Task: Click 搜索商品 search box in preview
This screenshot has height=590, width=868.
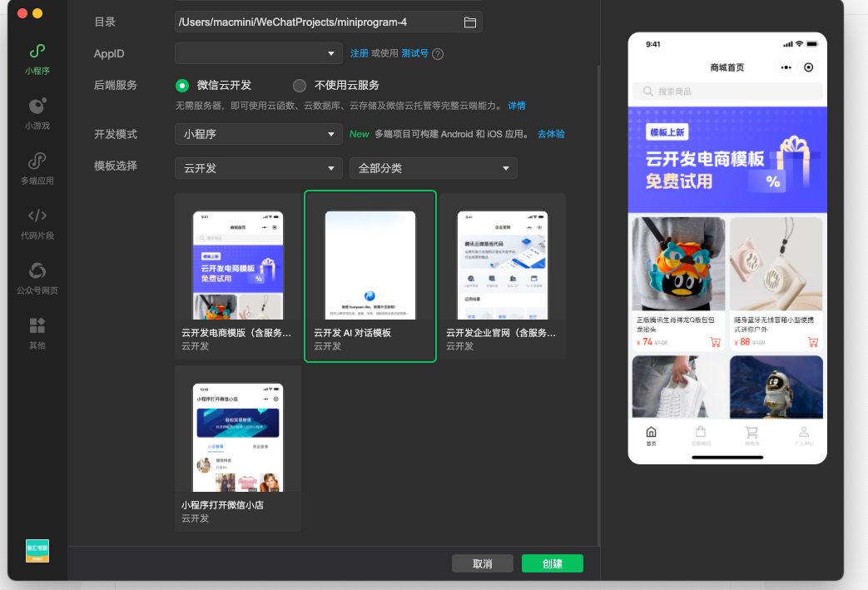Action: pos(727,92)
